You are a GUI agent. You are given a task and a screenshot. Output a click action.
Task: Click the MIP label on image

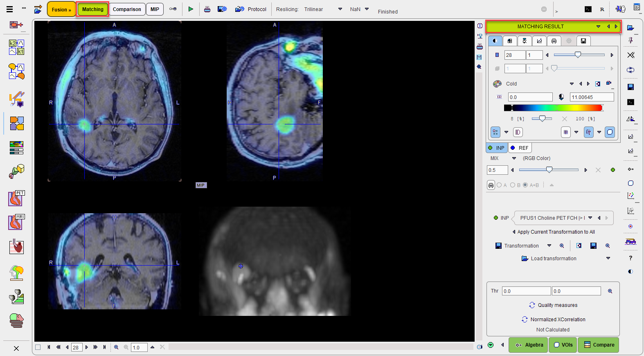[x=201, y=185]
